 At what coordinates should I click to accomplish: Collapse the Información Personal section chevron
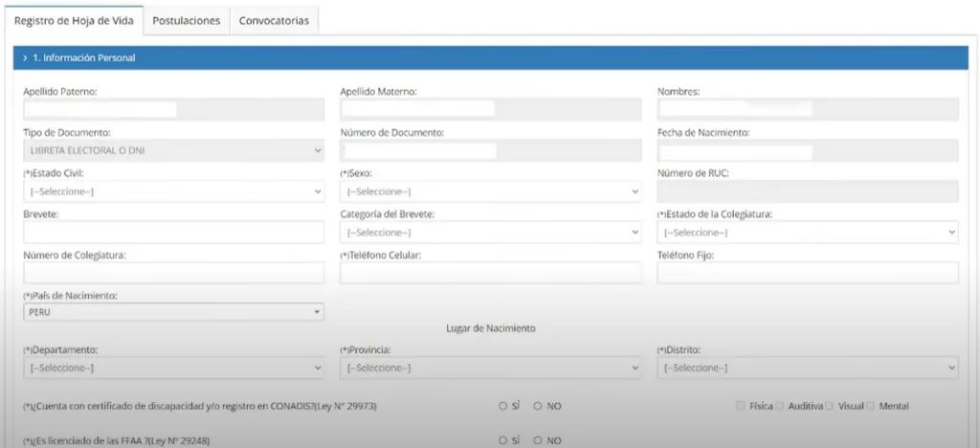25,58
